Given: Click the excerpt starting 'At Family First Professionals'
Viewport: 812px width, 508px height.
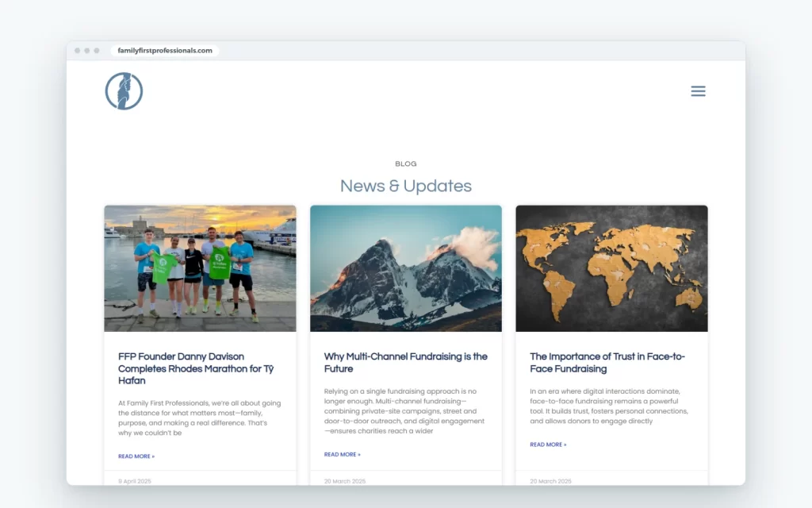Looking at the screenshot, I should pyautogui.click(x=199, y=418).
